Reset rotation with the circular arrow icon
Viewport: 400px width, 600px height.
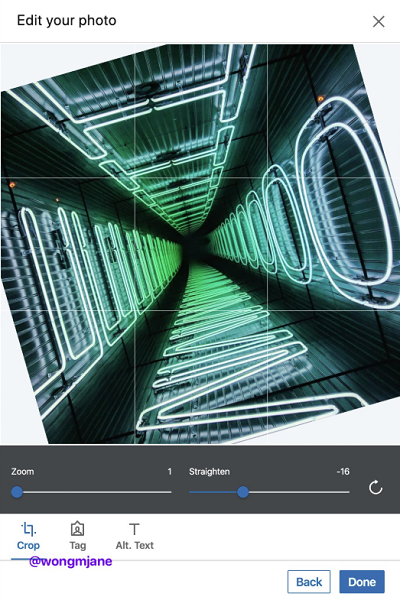(376, 488)
